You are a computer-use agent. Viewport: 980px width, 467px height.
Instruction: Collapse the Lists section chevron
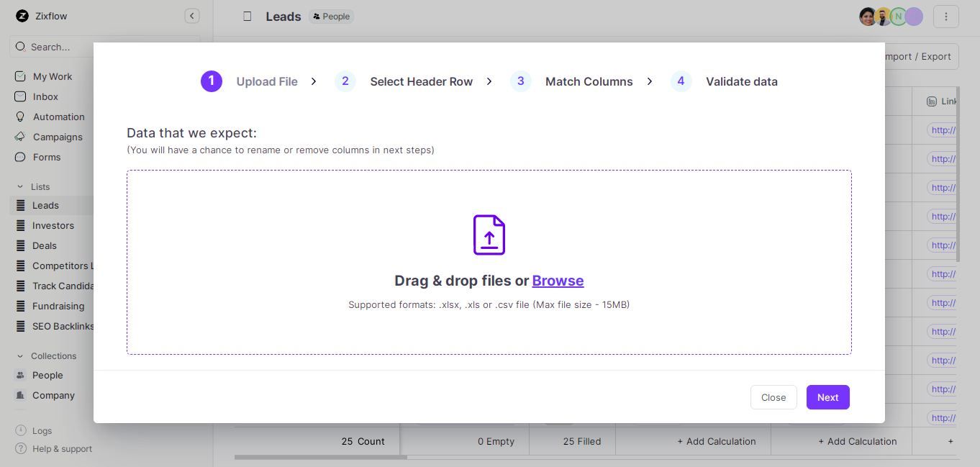[x=22, y=186]
